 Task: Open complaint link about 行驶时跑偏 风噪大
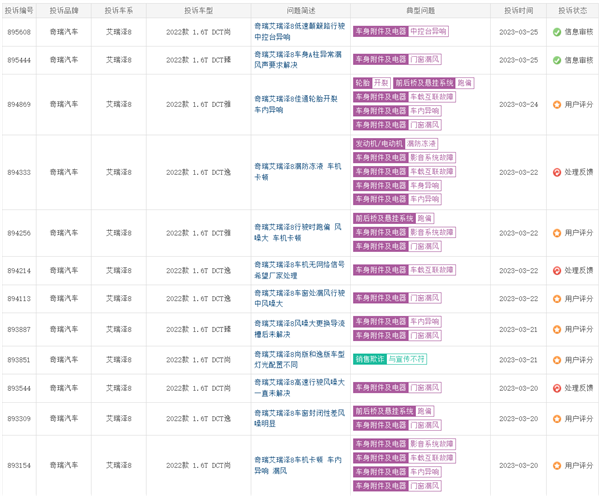click(298, 232)
